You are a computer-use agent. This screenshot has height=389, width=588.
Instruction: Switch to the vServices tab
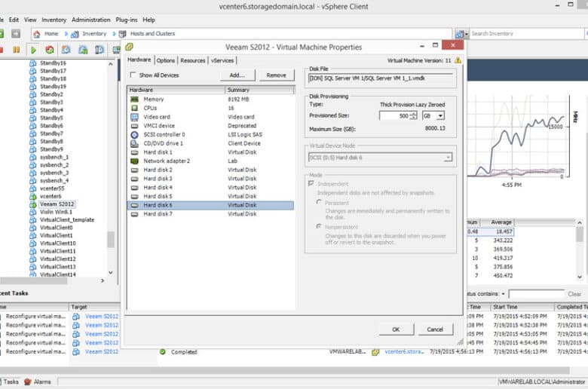pos(222,60)
